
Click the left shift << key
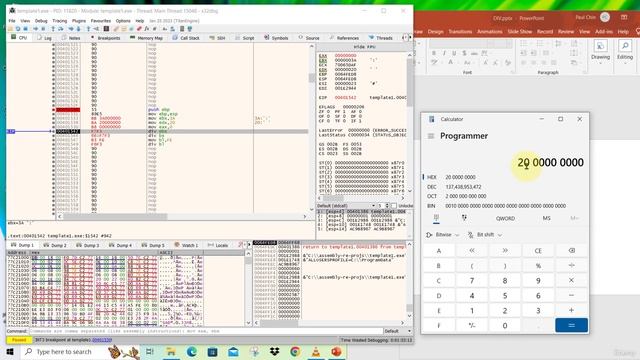point(472,251)
